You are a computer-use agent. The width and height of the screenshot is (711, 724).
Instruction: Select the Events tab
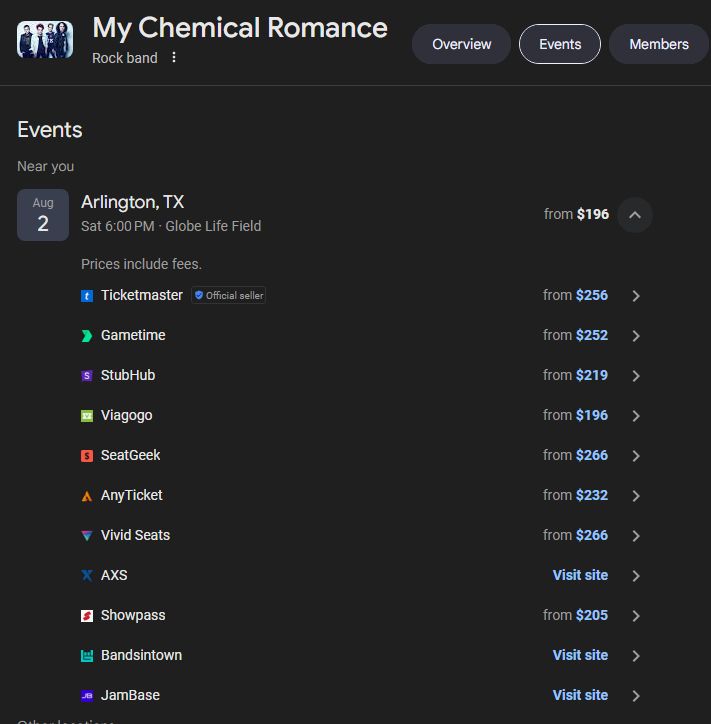click(560, 44)
